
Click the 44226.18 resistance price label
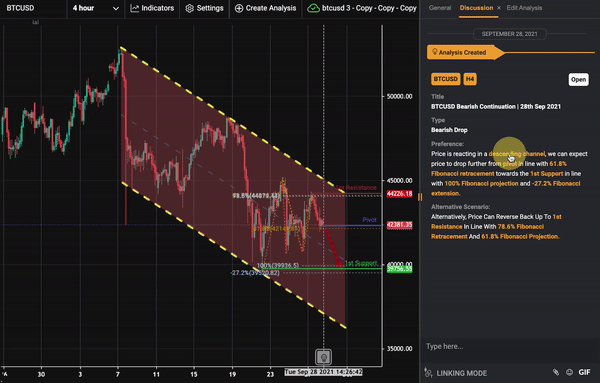tap(399, 194)
